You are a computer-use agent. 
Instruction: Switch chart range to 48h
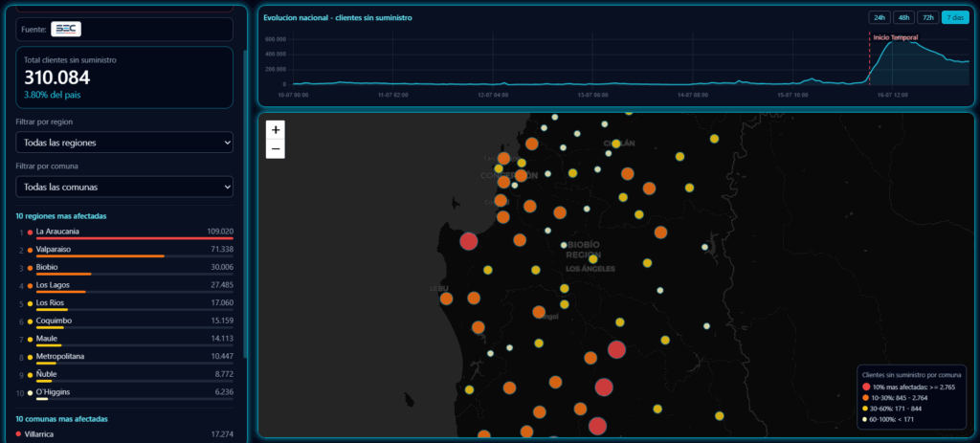903,17
